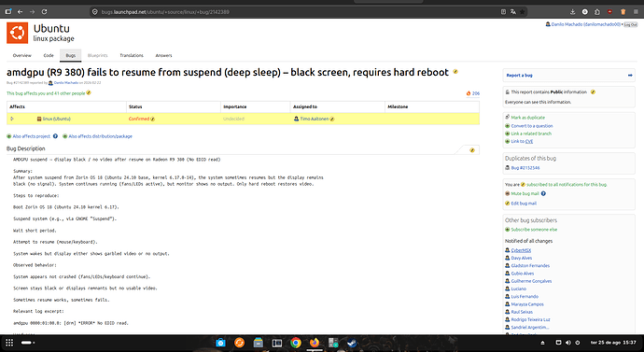The width and height of the screenshot is (644, 352).
Task: Edit assignee pencil next to Timo Aaltonen
Action: click(332, 120)
